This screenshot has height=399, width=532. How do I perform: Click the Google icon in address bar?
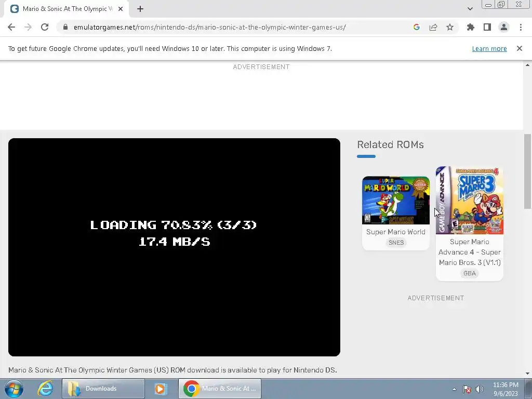coord(417,27)
